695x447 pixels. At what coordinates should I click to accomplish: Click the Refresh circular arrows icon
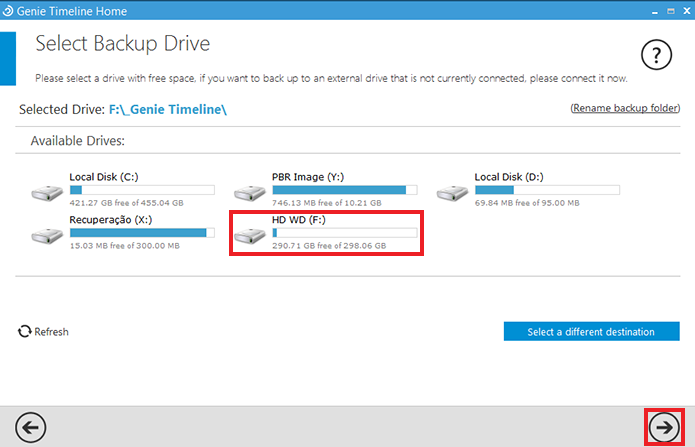(x=24, y=332)
